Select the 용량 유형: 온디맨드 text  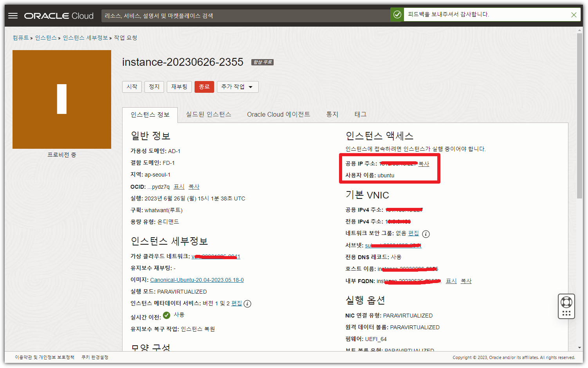[x=155, y=222]
